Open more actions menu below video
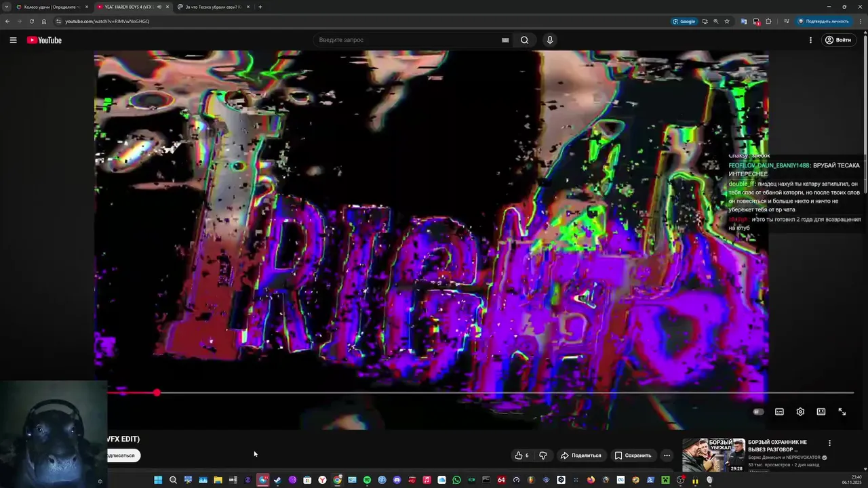The image size is (868, 488). pos(667,455)
